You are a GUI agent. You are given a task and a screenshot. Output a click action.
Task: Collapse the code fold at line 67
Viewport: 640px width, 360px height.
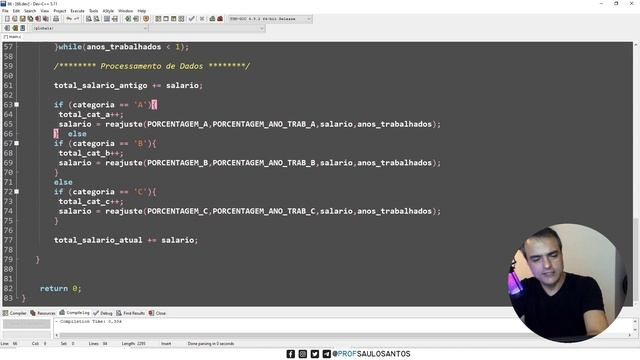tap(17, 143)
